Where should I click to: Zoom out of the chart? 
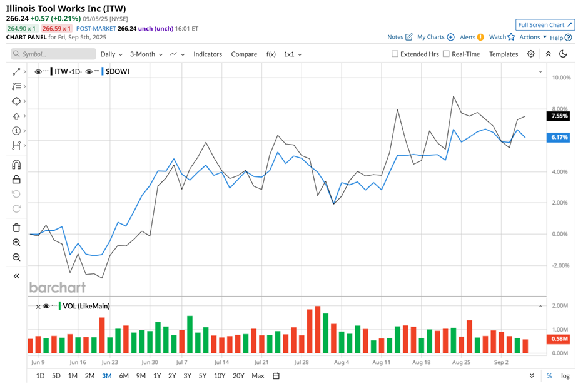coord(16,257)
